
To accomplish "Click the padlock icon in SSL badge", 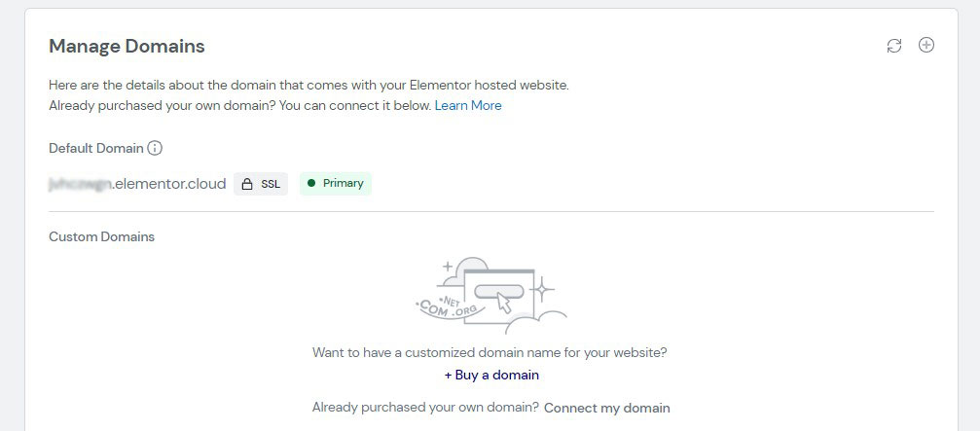I will tap(247, 184).
